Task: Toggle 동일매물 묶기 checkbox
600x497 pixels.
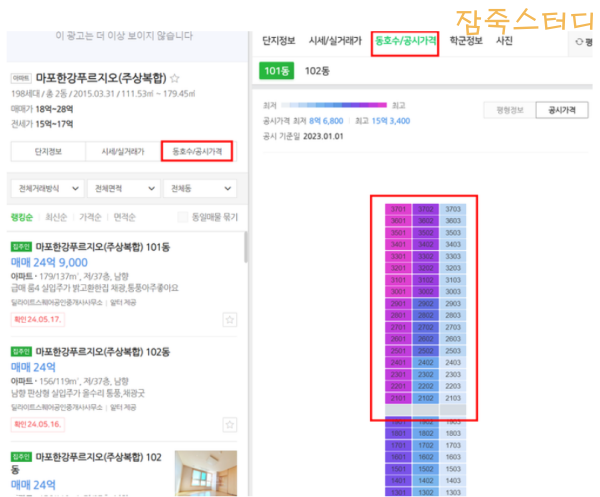Action: [183, 217]
